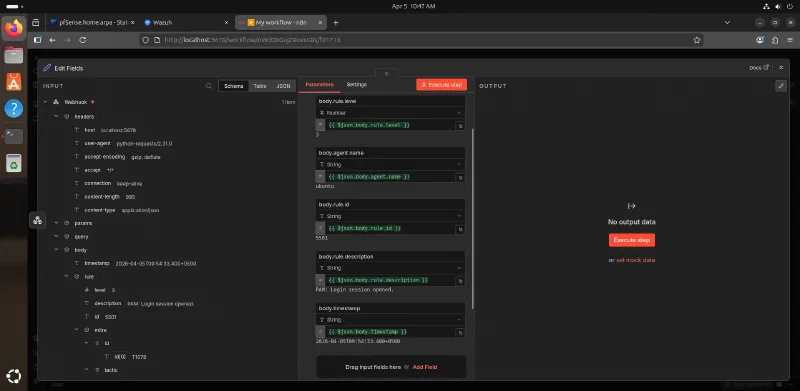Click the search icon in INPUT panel
The height and width of the screenshot is (391, 800).
click(209, 86)
